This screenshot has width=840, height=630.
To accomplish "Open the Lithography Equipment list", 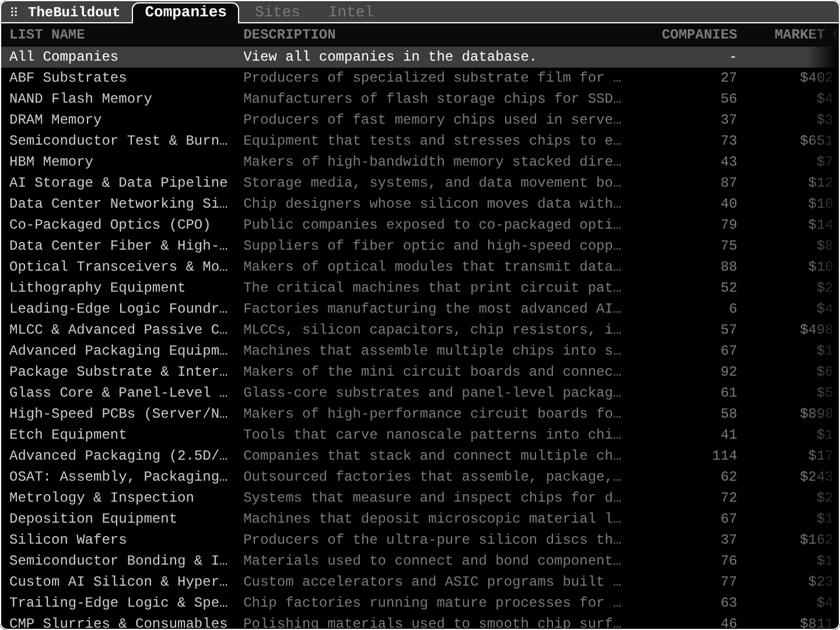I will [420, 288].
